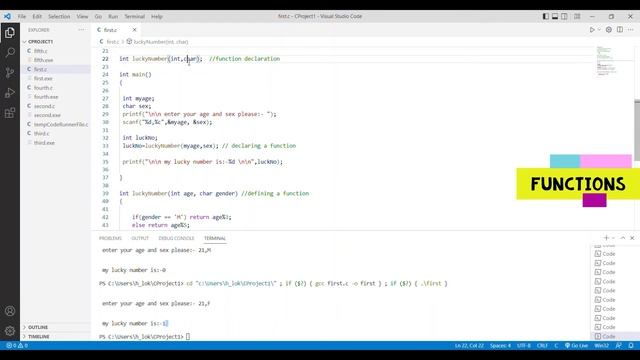This screenshot has width=640, height=360.
Task: Switch to the PROBLEMS panel tab
Action: pos(110,238)
